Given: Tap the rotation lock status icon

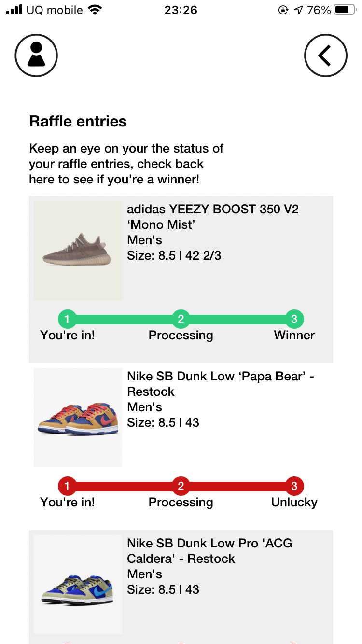Looking at the screenshot, I should 283,10.
